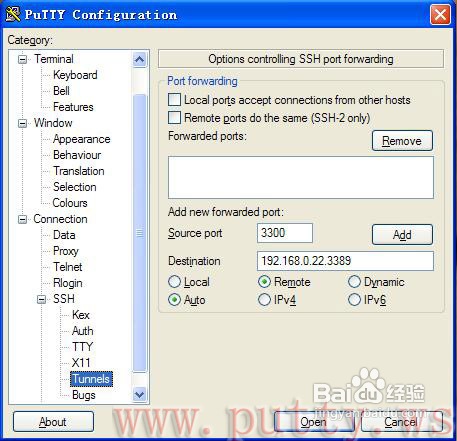Enable remote ports do the same option
The width and height of the screenshot is (457, 441).
174,118
